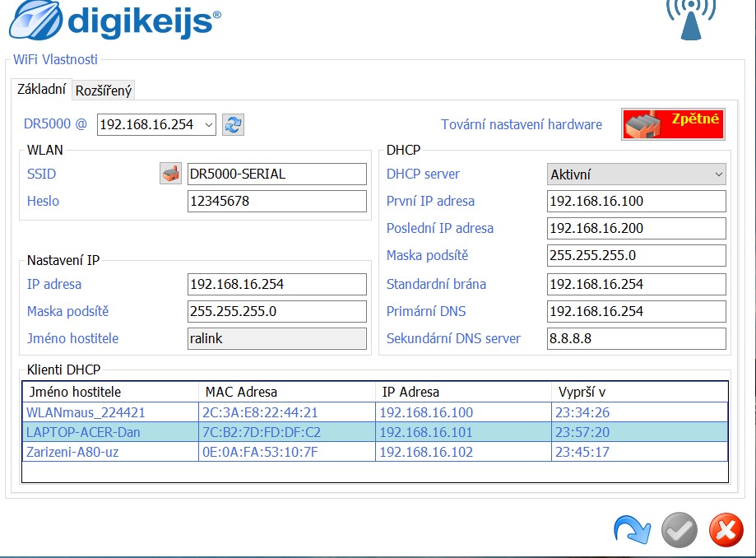
Task: Click the SSID field containing DR5000-SERIAL
Action: coord(276,174)
